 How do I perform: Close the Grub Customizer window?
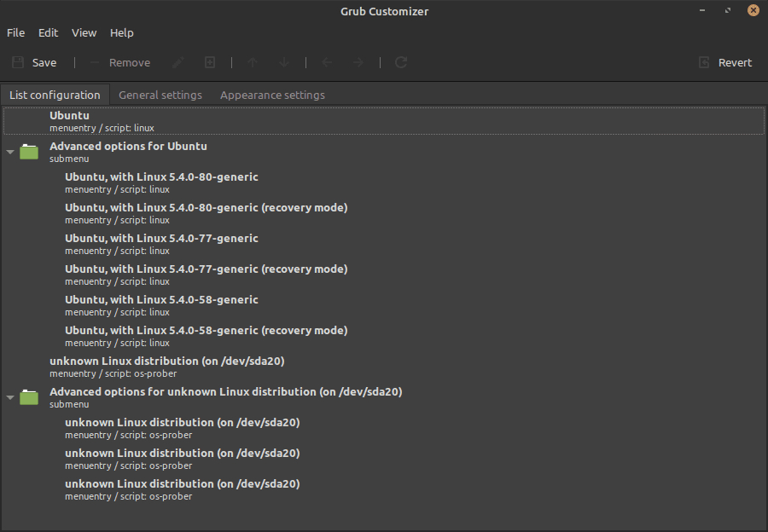click(x=753, y=10)
